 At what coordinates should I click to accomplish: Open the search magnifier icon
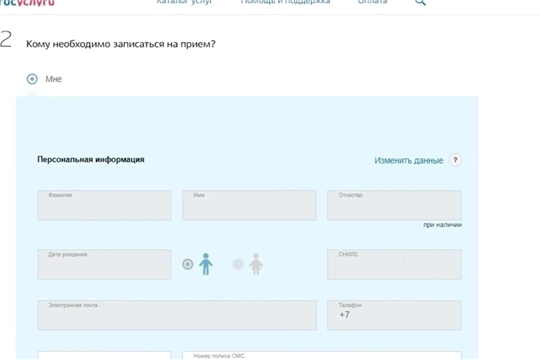point(420,2)
